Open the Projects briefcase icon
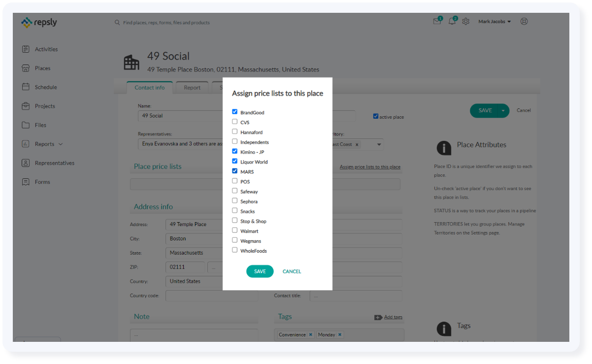The height and width of the screenshot is (364, 592). (x=26, y=106)
